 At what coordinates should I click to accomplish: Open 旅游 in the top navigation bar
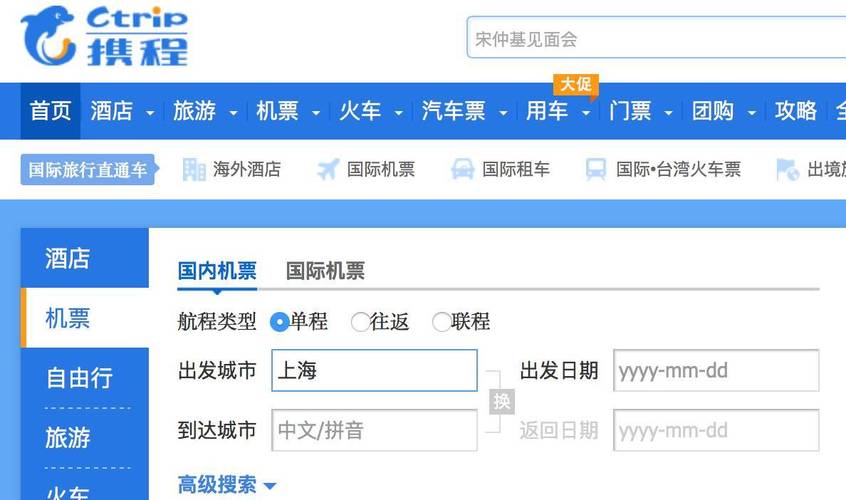194,111
